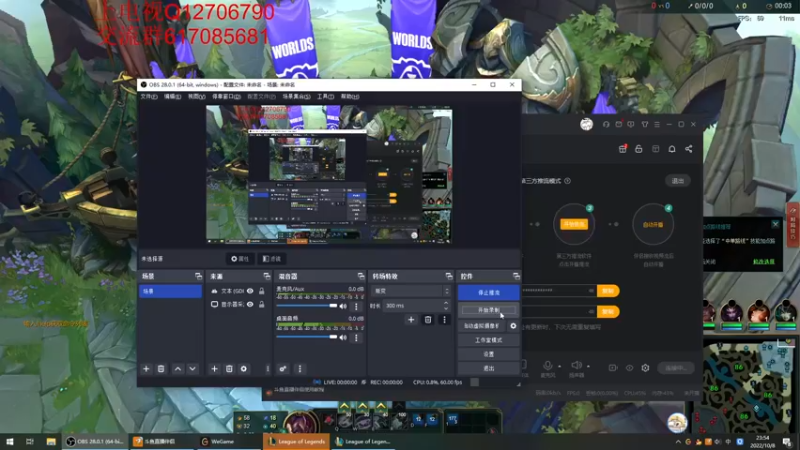Show hidden system tray icons chevron

point(678,442)
